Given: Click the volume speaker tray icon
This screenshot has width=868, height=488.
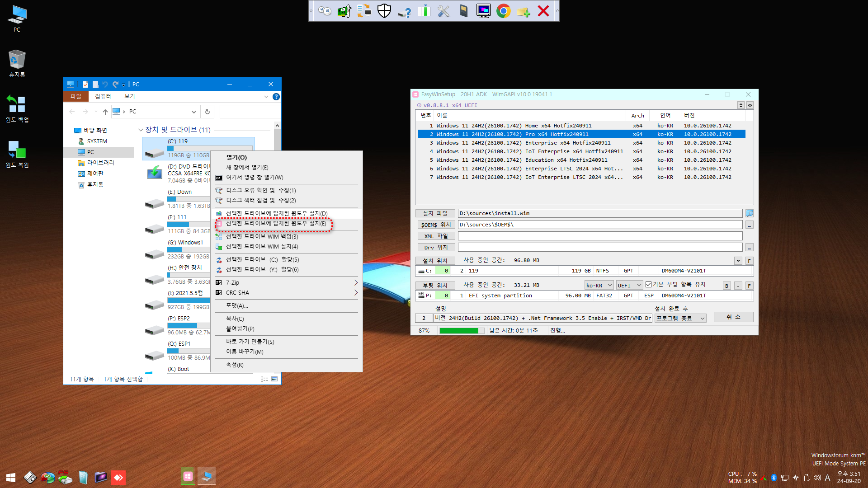Looking at the screenshot, I should tap(817, 478).
